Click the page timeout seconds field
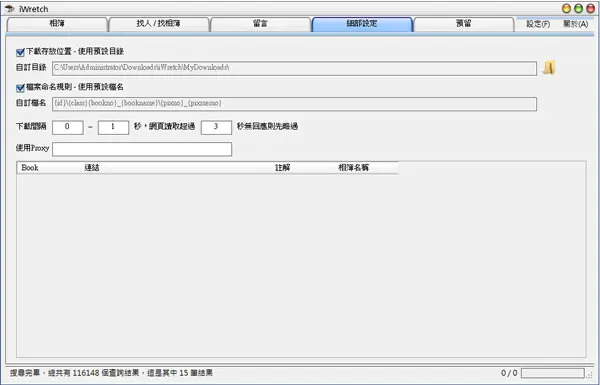This screenshot has width=600, height=385. [x=216, y=127]
